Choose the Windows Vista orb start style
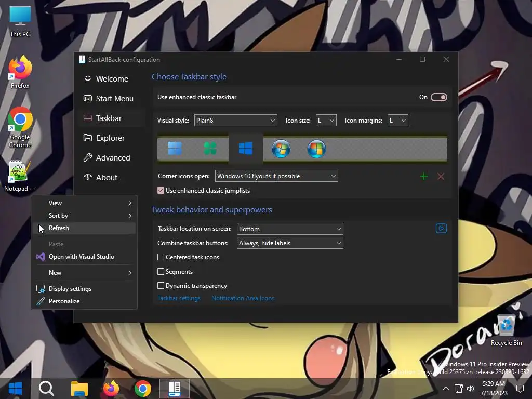Image resolution: width=532 pixels, height=399 pixels. tap(316, 149)
